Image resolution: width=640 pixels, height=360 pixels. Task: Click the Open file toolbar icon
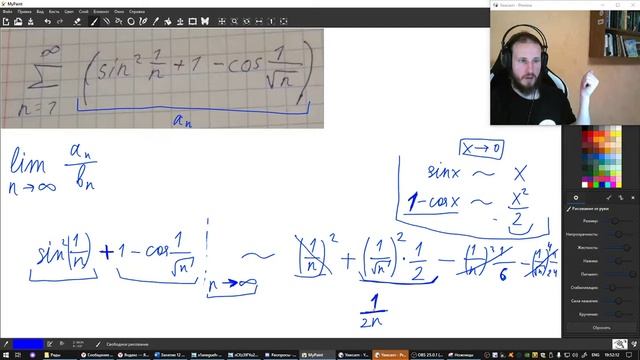click(x=18, y=21)
